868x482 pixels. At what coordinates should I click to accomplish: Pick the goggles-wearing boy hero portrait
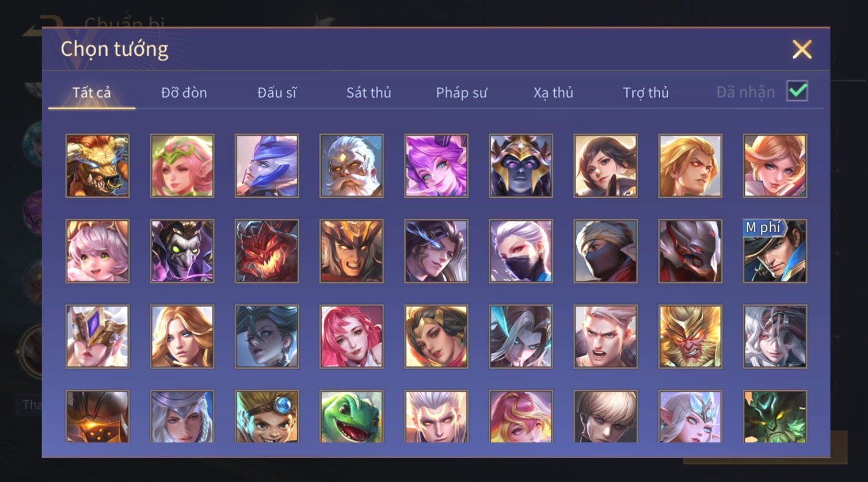267,416
